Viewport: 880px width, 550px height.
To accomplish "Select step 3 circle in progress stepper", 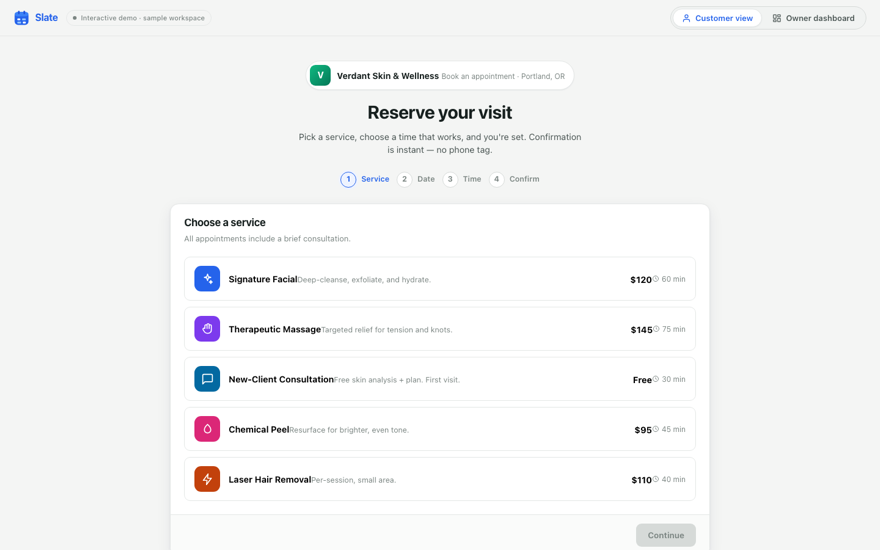I will [x=450, y=179].
